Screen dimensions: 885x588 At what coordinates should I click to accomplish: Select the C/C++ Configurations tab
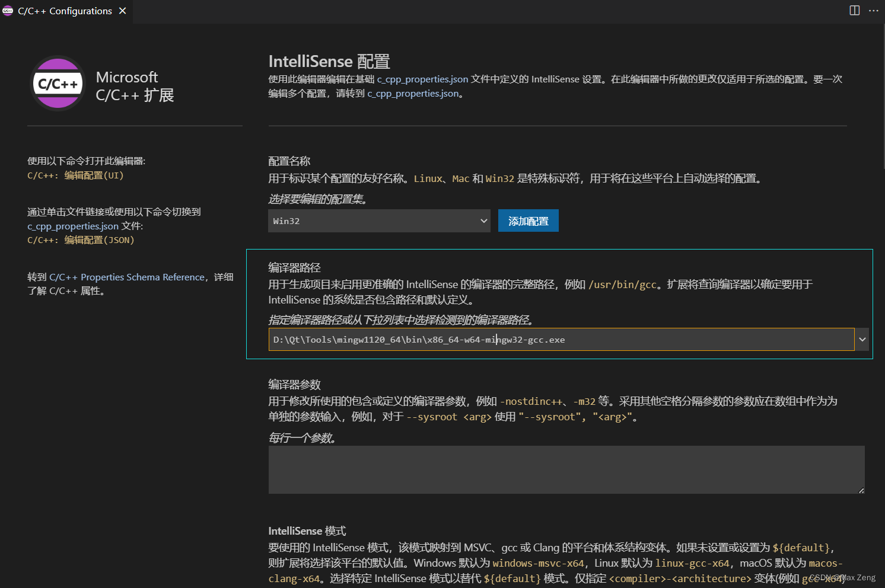(66, 11)
